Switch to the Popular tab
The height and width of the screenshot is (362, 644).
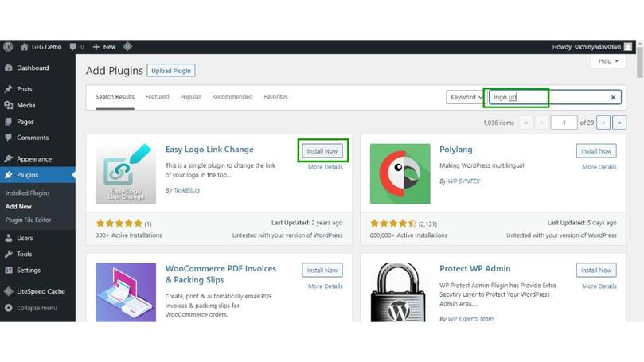190,97
